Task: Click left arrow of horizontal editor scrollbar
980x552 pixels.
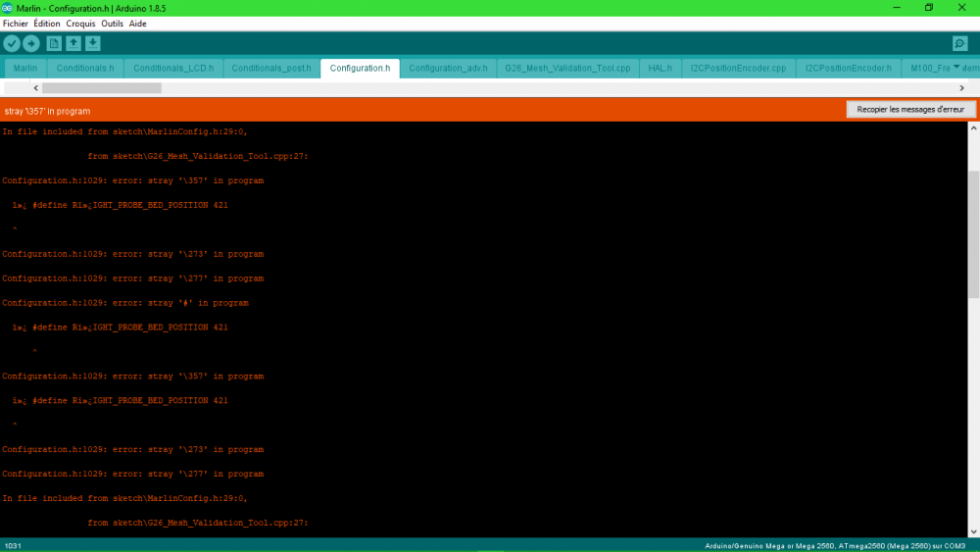Action: pos(35,88)
